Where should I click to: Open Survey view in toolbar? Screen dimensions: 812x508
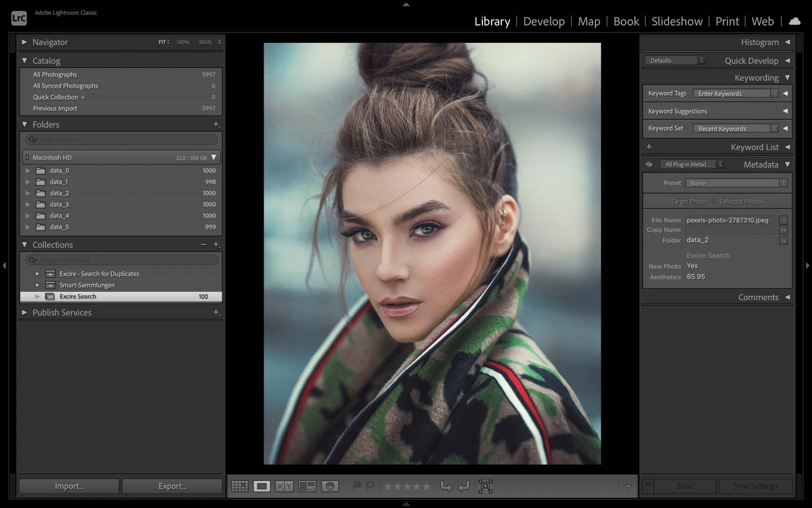coord(307,486)
